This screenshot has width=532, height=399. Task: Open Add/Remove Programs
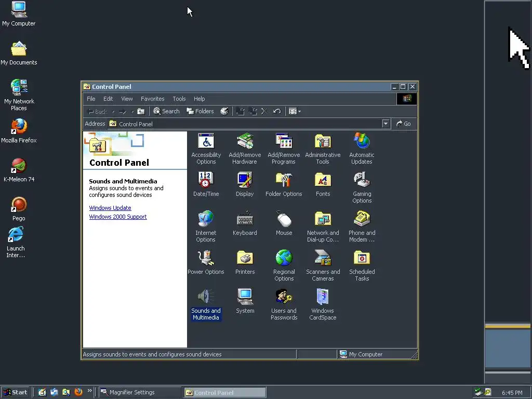(x=284, y=149)
